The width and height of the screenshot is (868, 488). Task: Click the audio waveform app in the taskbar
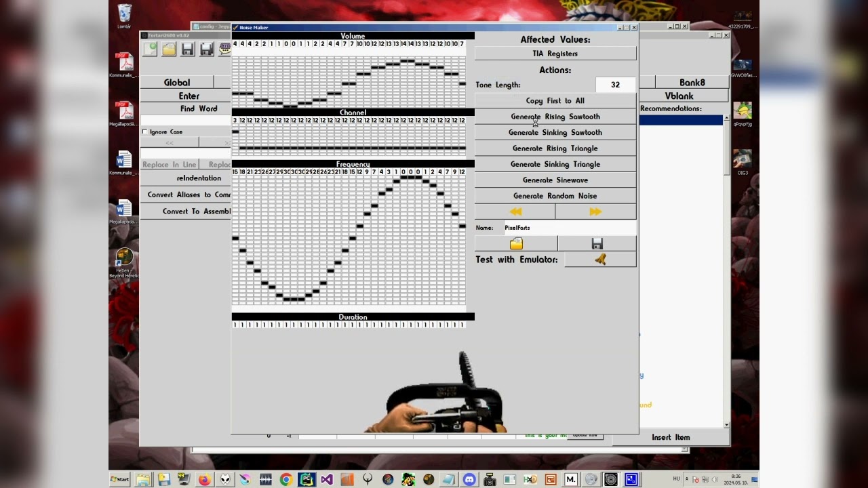[x=265, y=479]
